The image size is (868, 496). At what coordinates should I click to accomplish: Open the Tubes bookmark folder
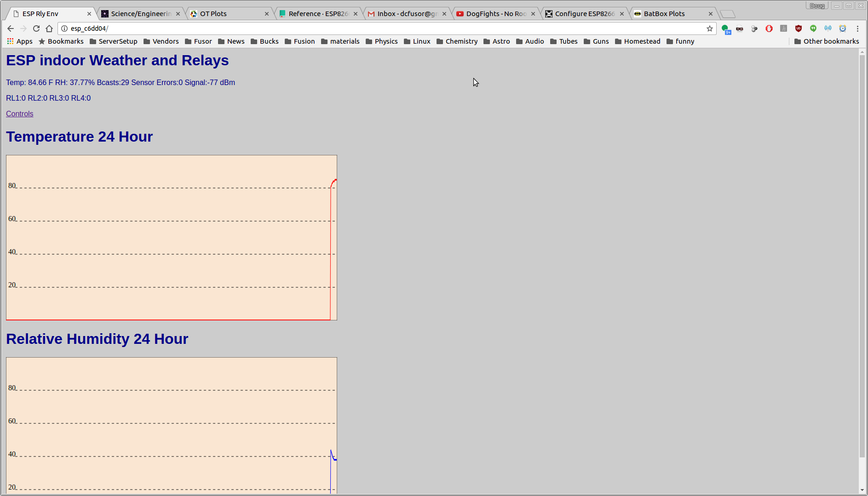pyautogui.click(x=564, y=41)
